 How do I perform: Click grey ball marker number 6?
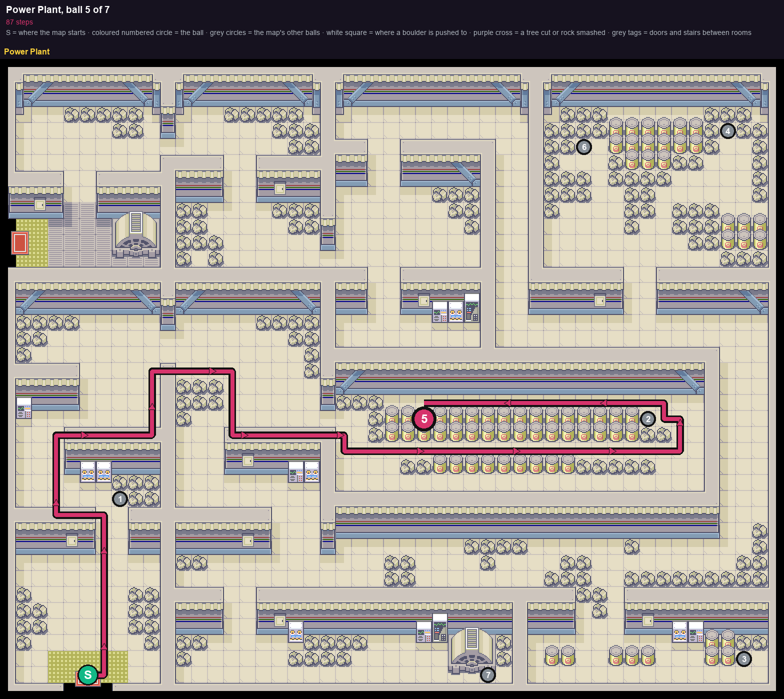click(584, 147)
